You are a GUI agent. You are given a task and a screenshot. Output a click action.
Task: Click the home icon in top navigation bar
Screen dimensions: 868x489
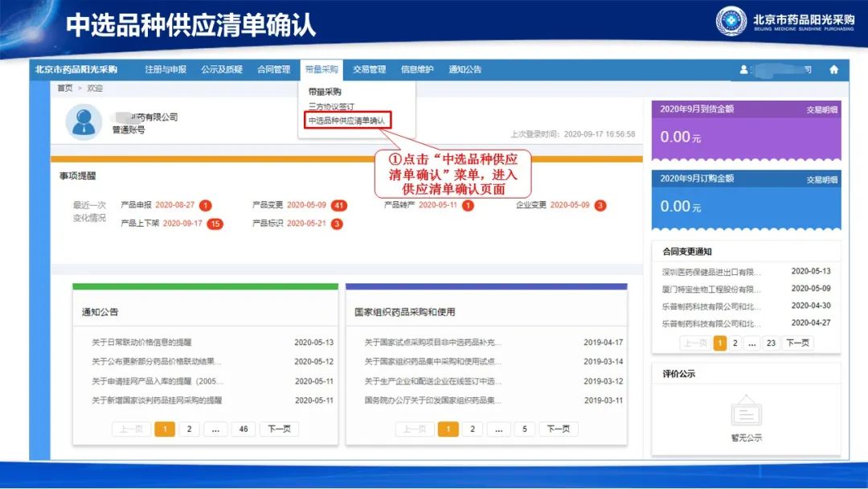pos(833,70)
